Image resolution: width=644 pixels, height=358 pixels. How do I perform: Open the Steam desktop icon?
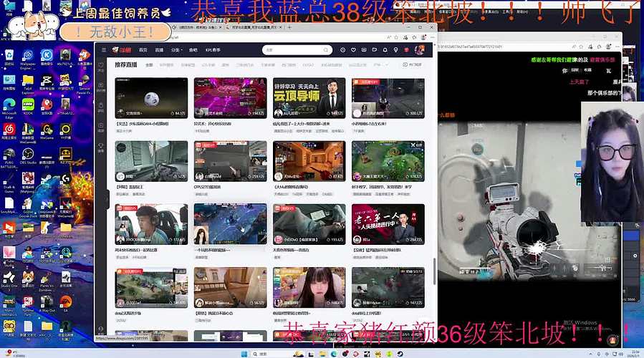pyautogui.click(x=47, y=180)
